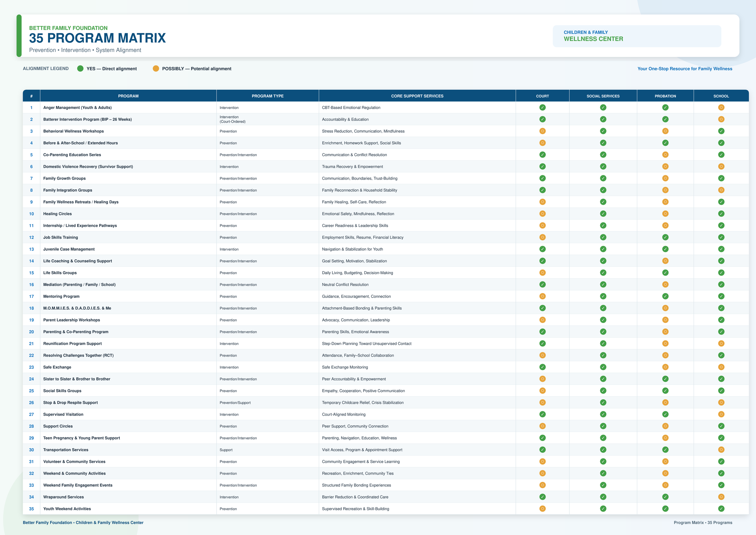Click Anger Management Court green check icon

coord(543,108)
